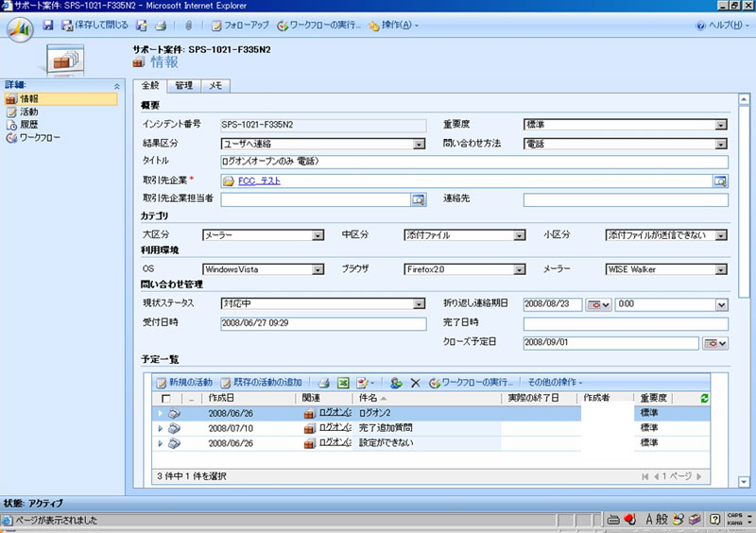The height and width of the screenshot is (533, 756).
Task: Open the ブラウザ dropdown showing Firefox2.0
Action: 519,269
